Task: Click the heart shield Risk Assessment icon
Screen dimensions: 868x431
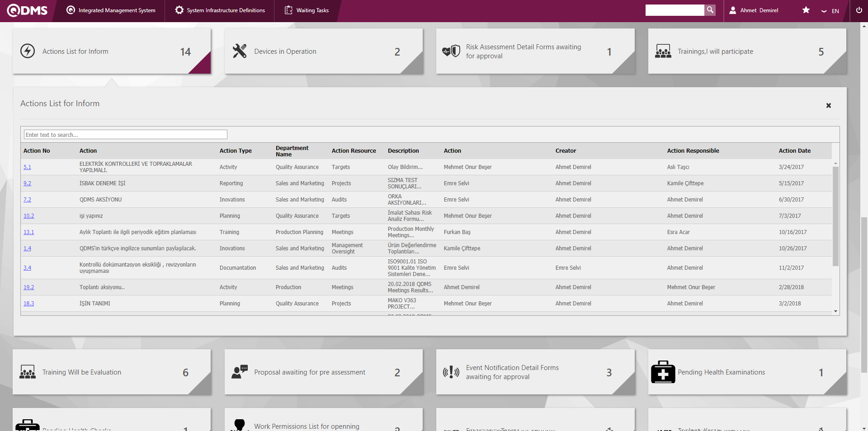Action: [x=451, y=51]
